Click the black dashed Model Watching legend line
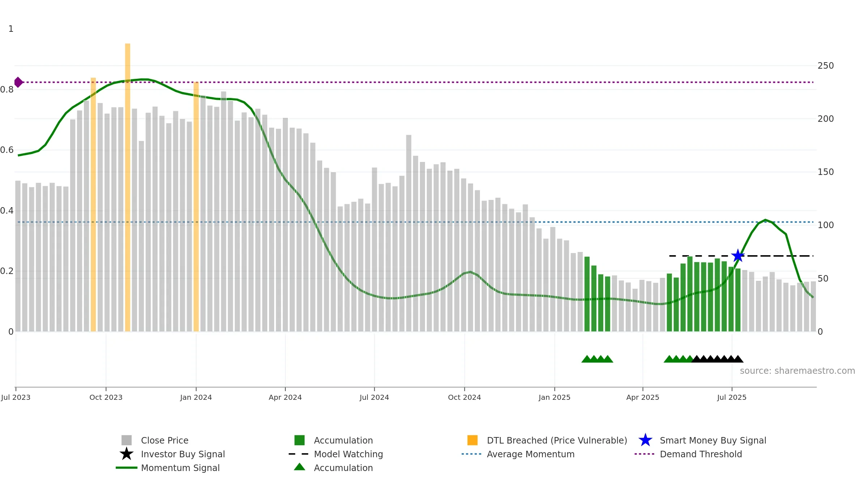This screenshot has width=868, height=488. 298,454
